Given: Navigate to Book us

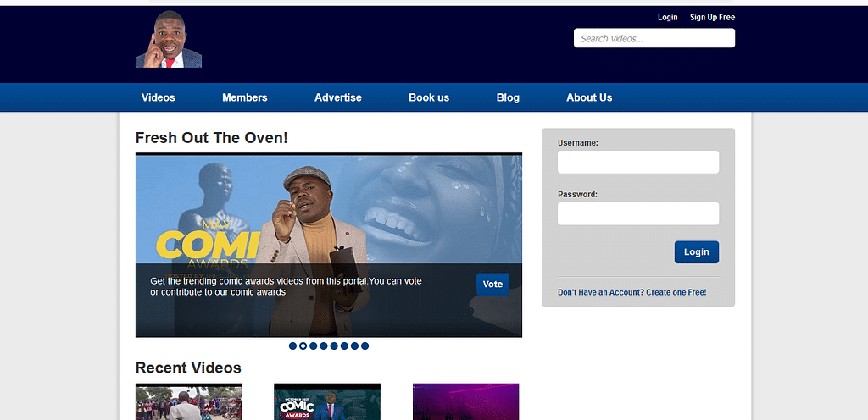Looking at the screenshot, I should coord(429,97).
